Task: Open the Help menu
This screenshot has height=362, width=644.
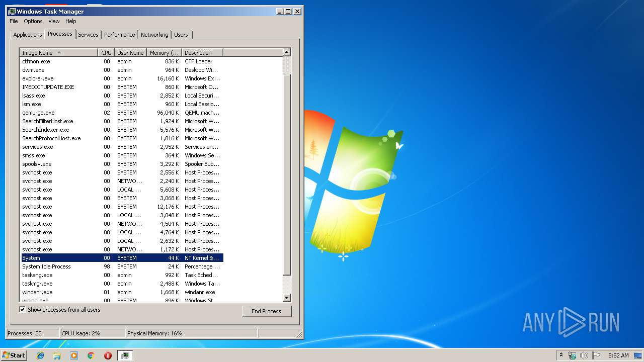Action: coord(70,21)
